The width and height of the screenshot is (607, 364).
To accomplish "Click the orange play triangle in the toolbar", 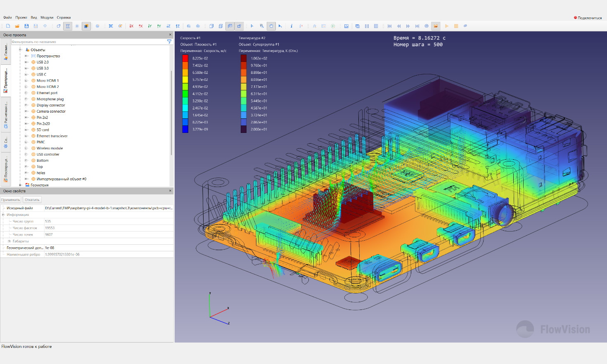I will [x=447, y=26].
